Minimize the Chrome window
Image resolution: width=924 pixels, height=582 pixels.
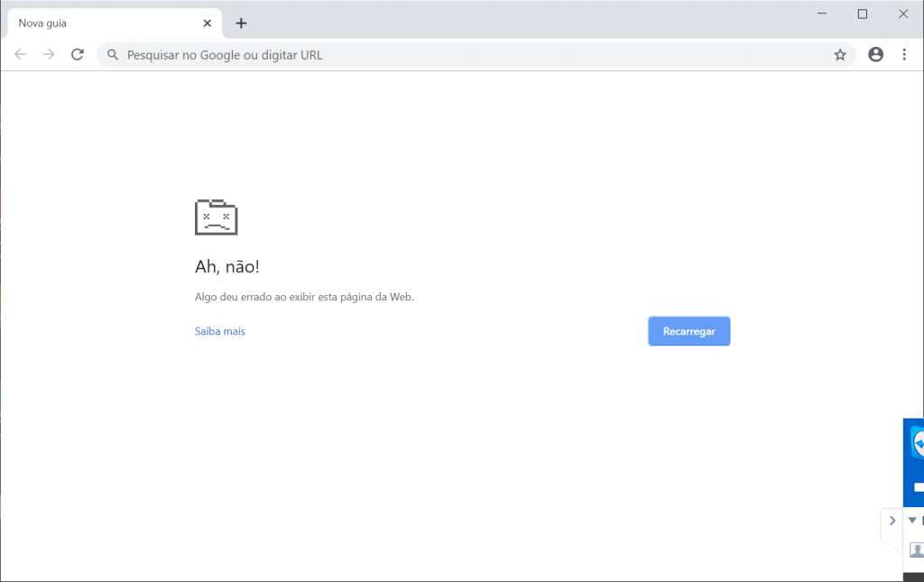pyautogui.click(x=822, y=14)
